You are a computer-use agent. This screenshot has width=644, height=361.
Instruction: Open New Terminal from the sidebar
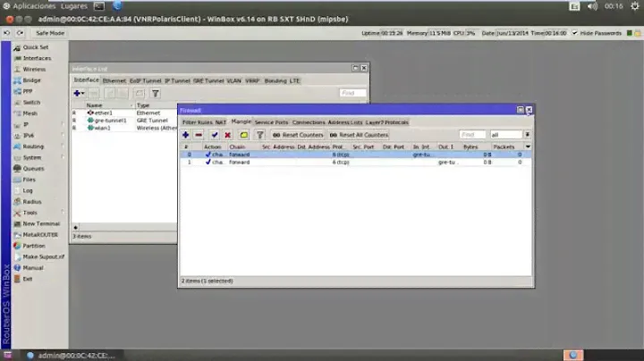tap(41, 223)
